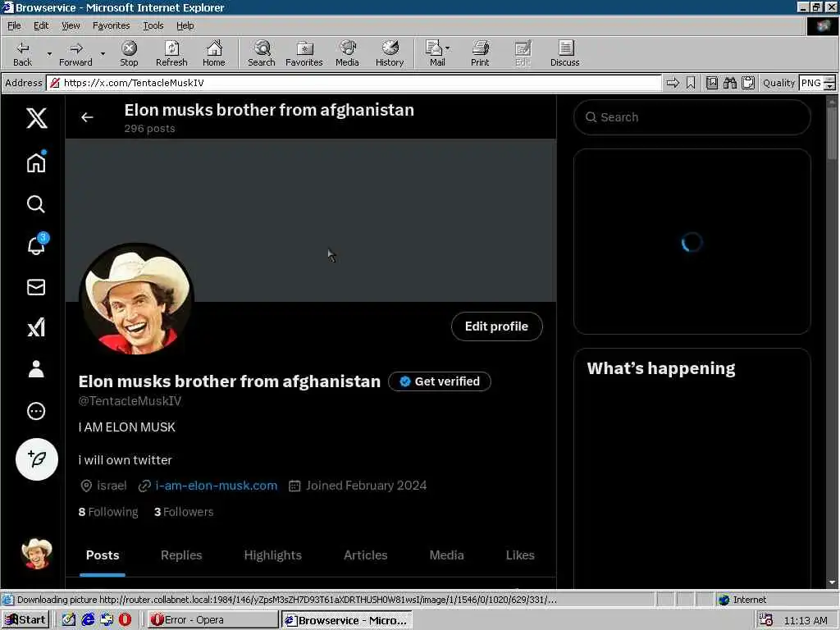Click the compose Post feather button
The height and width of the screenshot is (630, 840).
[36, 459]
